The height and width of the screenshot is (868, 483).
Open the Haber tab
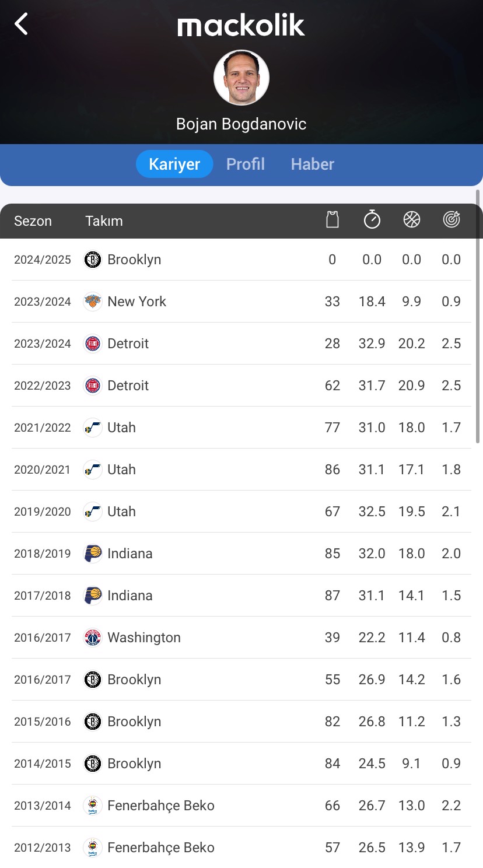point(313,164)
